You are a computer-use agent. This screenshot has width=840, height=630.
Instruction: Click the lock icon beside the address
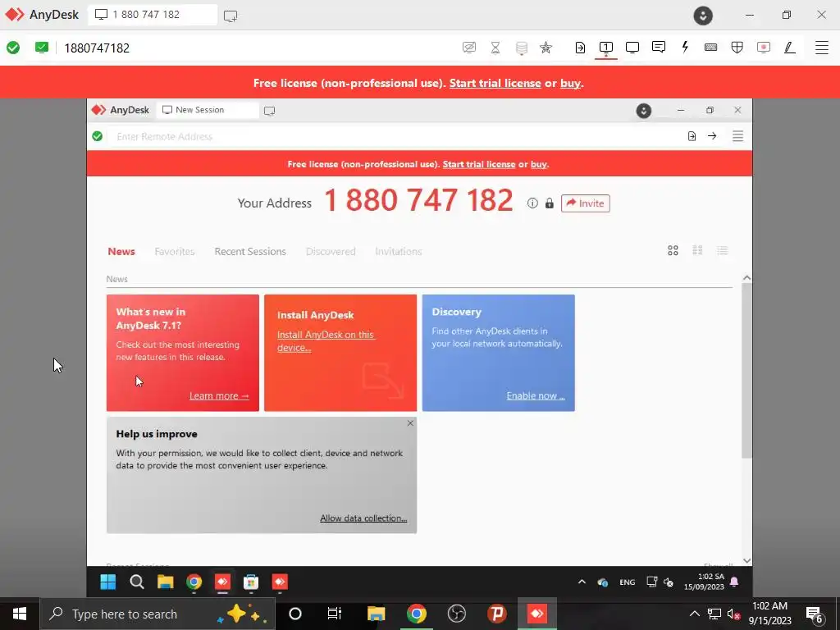(549, 203)
